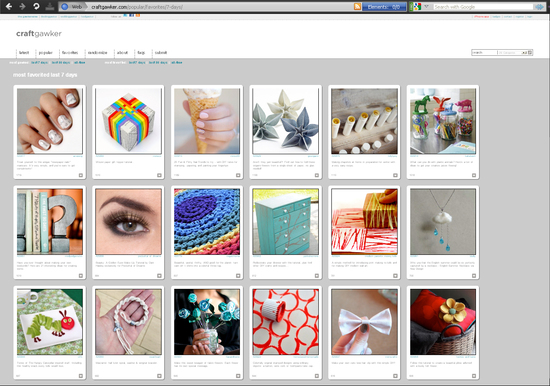Favorite the animal-topped jars card
The width and height of the screenshot is (550, 386).
point(474,175)
